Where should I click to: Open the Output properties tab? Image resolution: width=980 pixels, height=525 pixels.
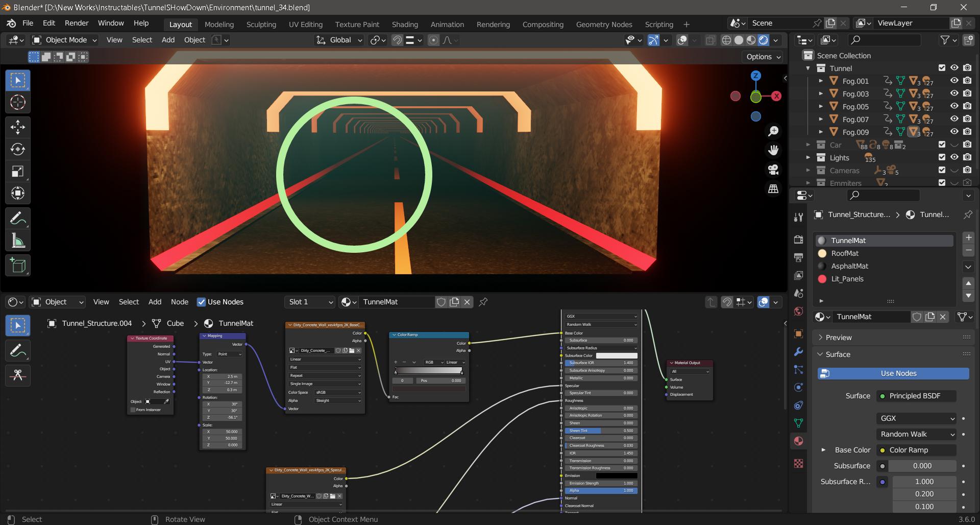799,257
